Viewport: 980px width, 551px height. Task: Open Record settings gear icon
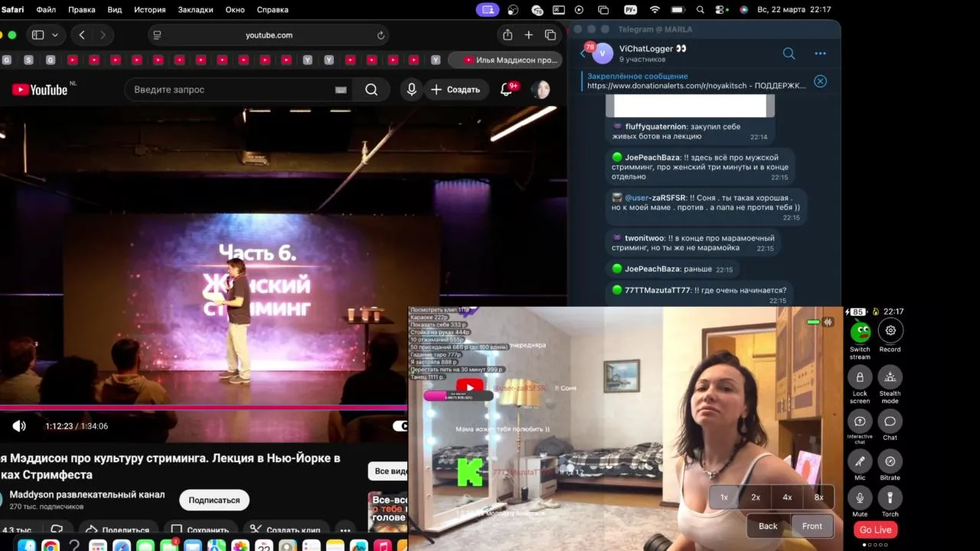coord(890,331)
